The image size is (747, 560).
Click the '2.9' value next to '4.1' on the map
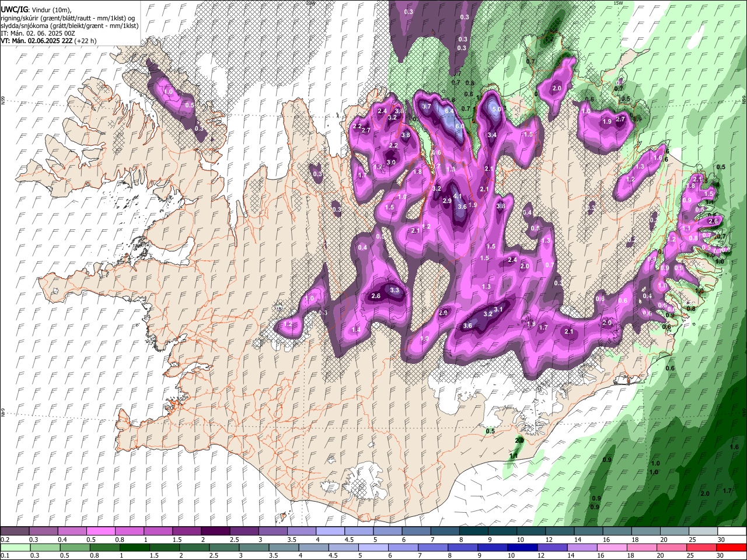447,201
